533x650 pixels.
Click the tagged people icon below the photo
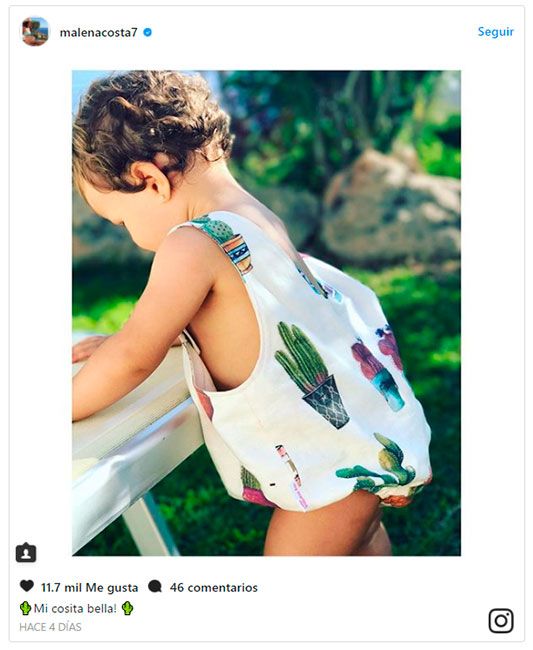[26, 552]
